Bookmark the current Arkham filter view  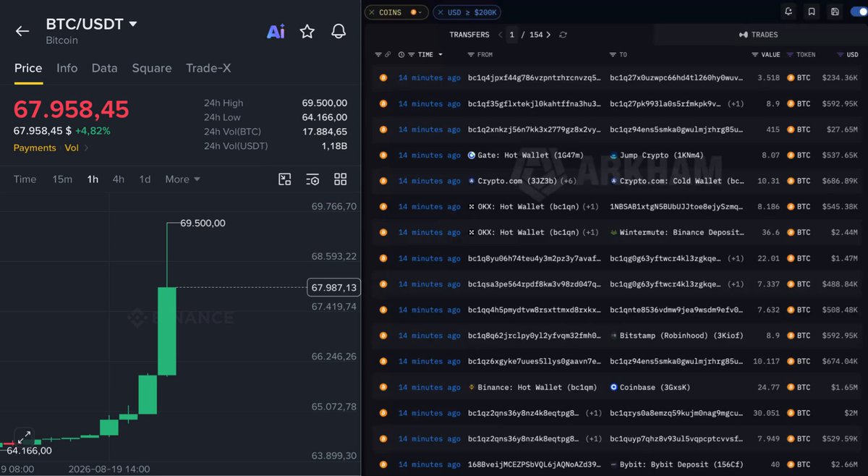pos(812,12)
